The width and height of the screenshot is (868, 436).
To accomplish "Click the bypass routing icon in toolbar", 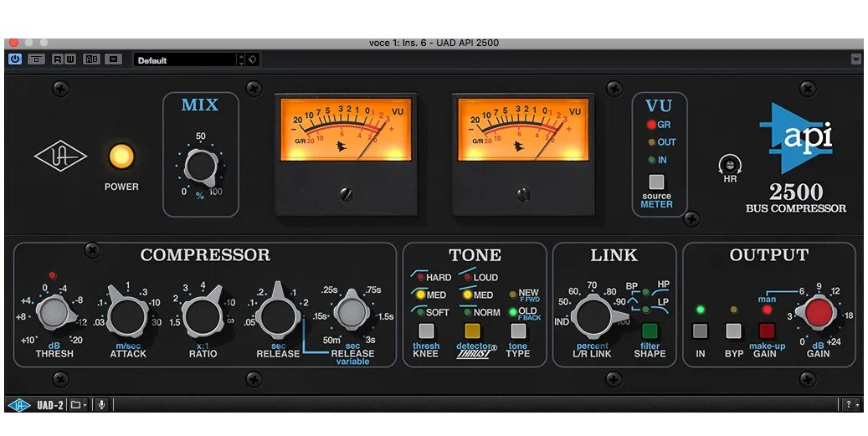I will pyautogui.click(x=37, y=59).
